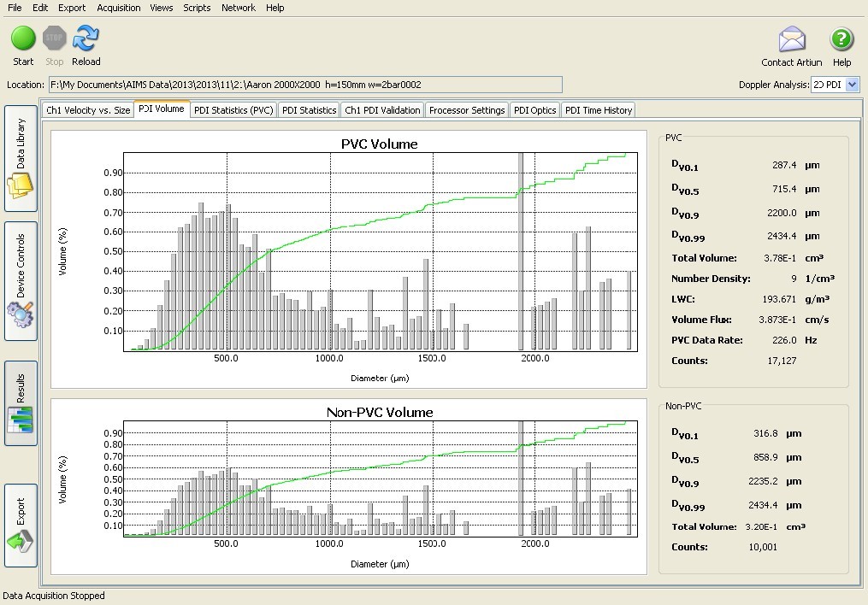Show the Results side panel
The height and width of the screenshot is (605, 868).
(21, 403)
